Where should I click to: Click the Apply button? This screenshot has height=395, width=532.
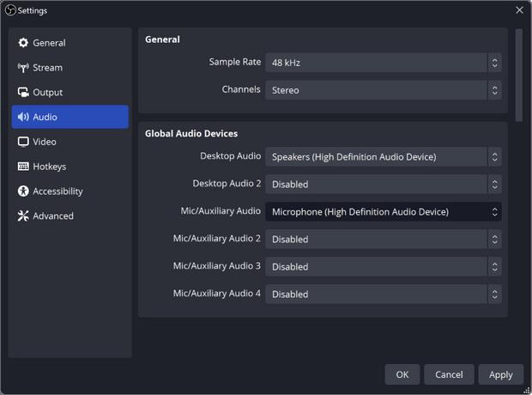[x=501, y=374]
